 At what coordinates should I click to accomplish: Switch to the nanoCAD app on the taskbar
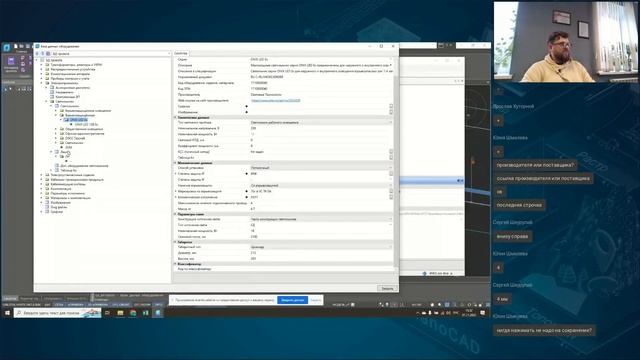158,313
